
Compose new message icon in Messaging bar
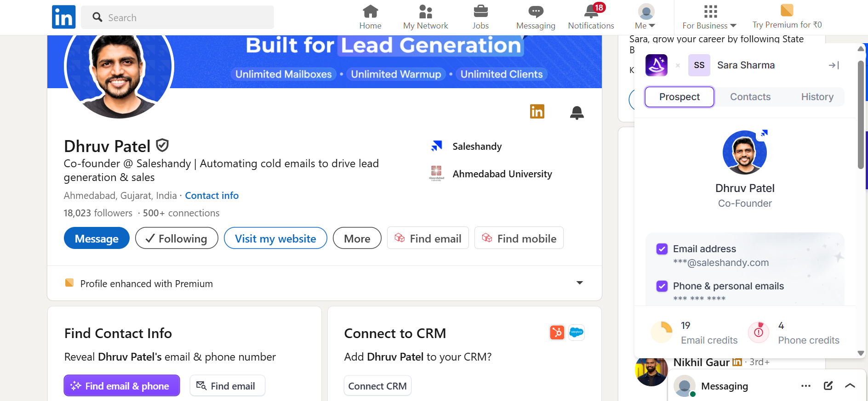tap(828, 386)
